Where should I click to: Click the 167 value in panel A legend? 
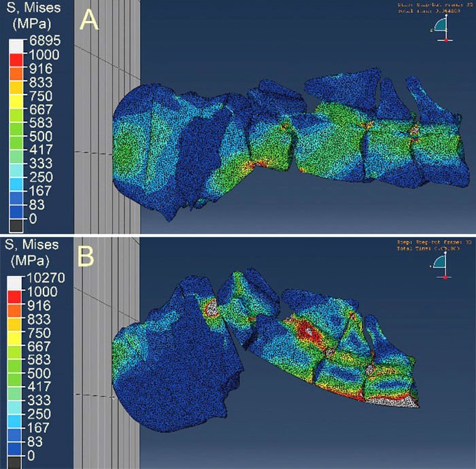(41, 191)
